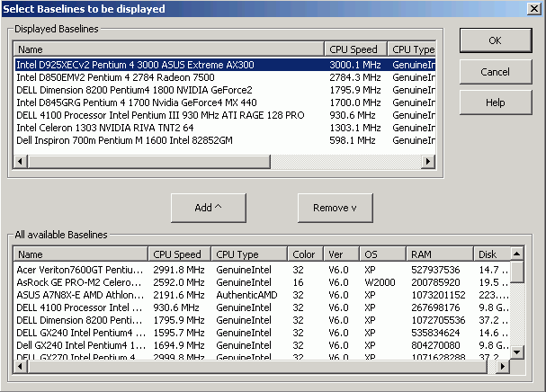Click the Remove v button

335,208
